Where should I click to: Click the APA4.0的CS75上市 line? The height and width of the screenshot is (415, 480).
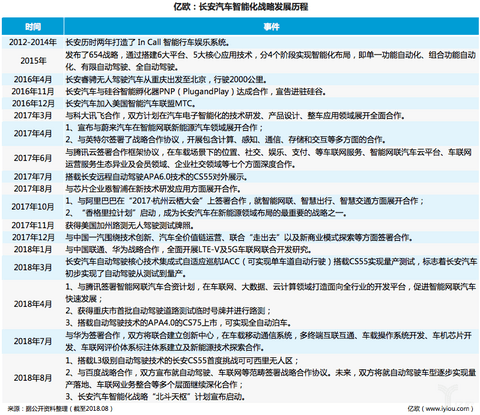click(179, 323)
